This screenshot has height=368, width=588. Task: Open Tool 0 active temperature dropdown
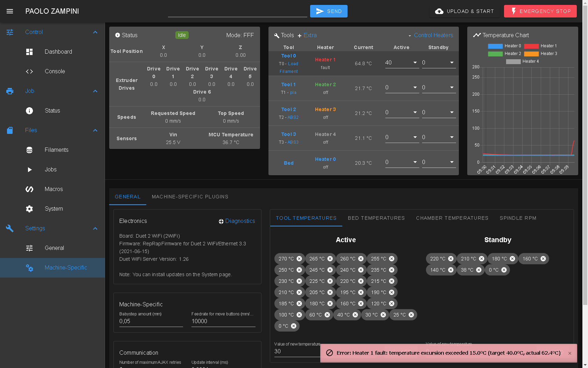coord(415,63)
